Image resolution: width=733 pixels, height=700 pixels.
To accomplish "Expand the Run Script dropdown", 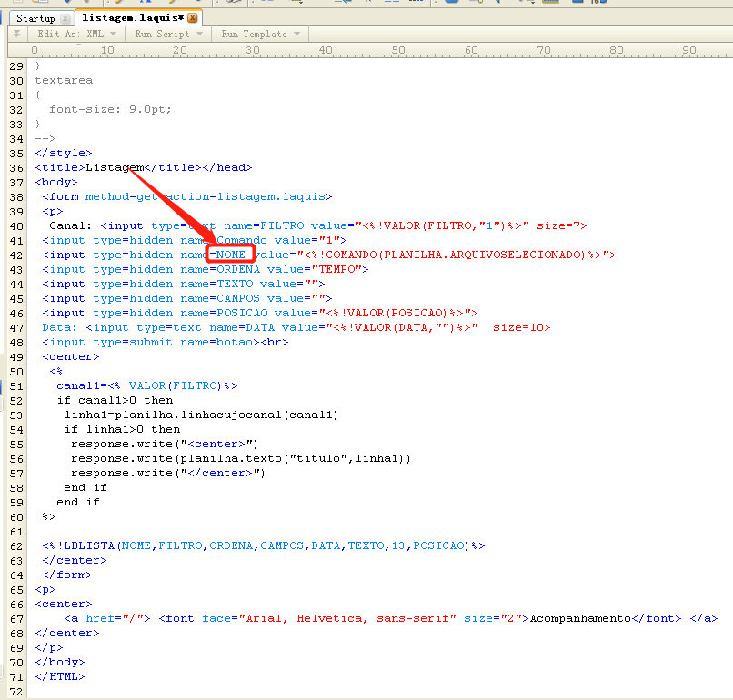I will (167, 35).
